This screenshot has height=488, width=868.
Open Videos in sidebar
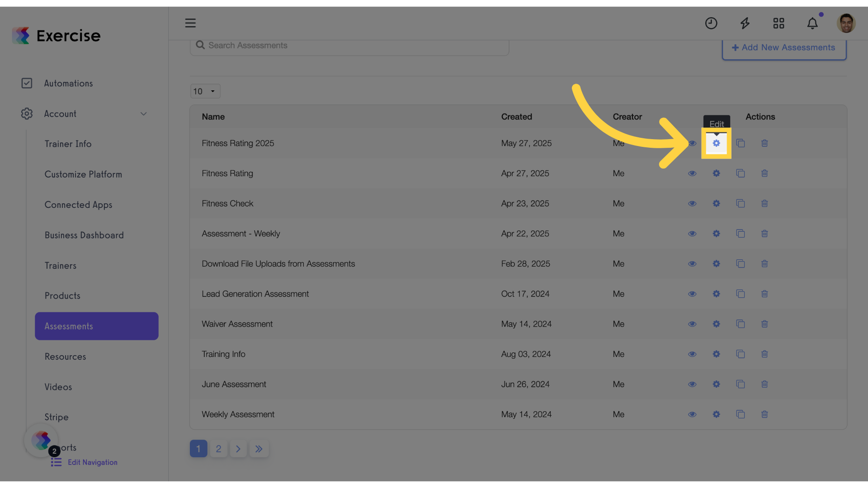click(58, 387)
